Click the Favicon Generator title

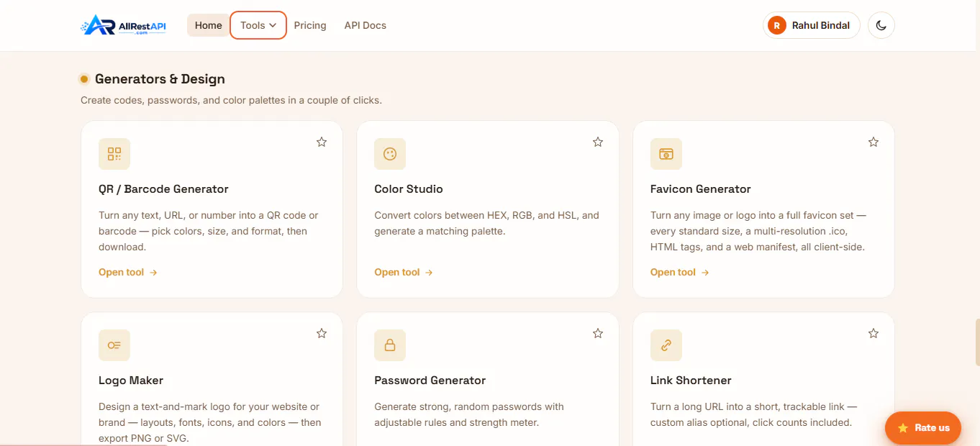tap(701, 189)
